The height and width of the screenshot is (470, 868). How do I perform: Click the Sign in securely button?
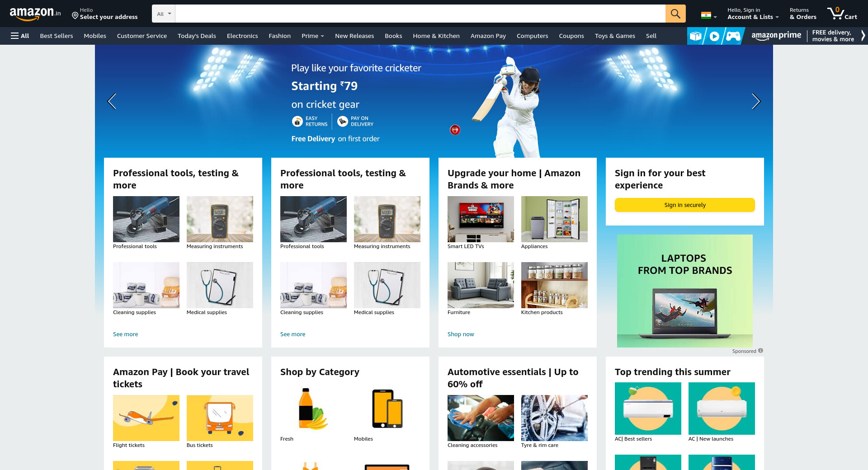tap(685, 205)
